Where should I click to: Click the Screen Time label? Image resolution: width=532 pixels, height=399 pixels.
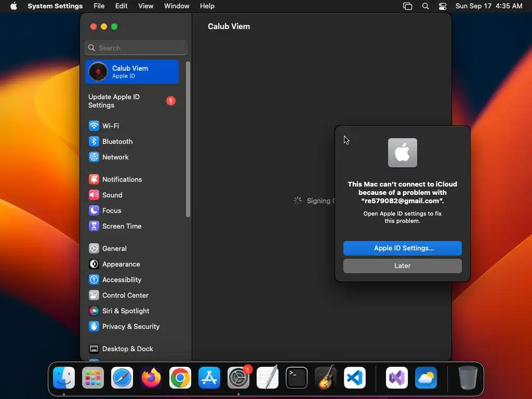coord(122,227)
